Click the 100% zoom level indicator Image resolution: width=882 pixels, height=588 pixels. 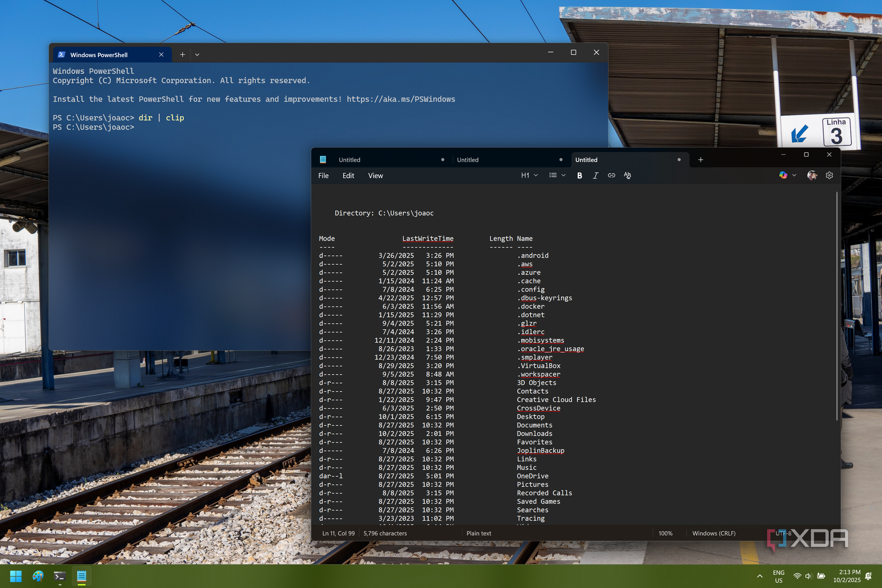(666, 533)
